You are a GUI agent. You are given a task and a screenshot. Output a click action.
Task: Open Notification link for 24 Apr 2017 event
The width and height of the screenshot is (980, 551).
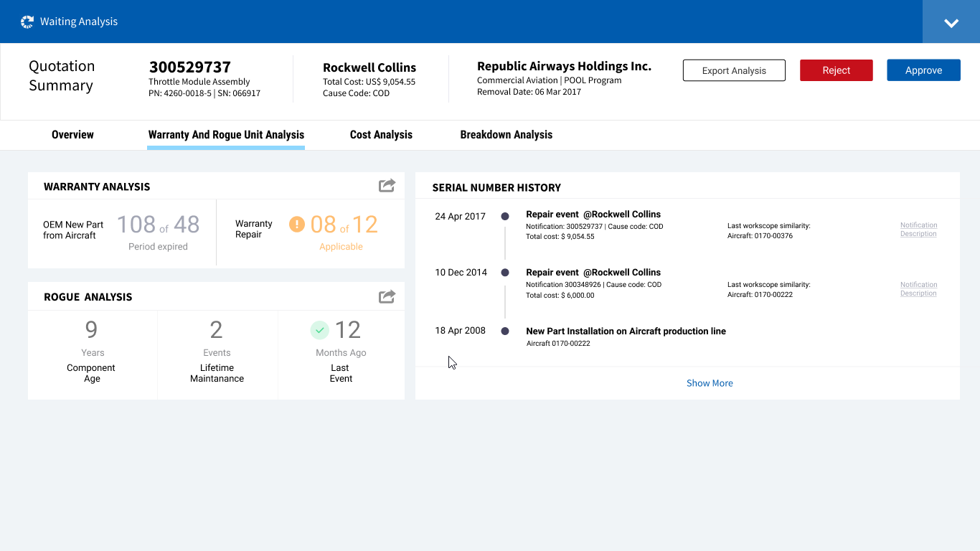point(918,225)
